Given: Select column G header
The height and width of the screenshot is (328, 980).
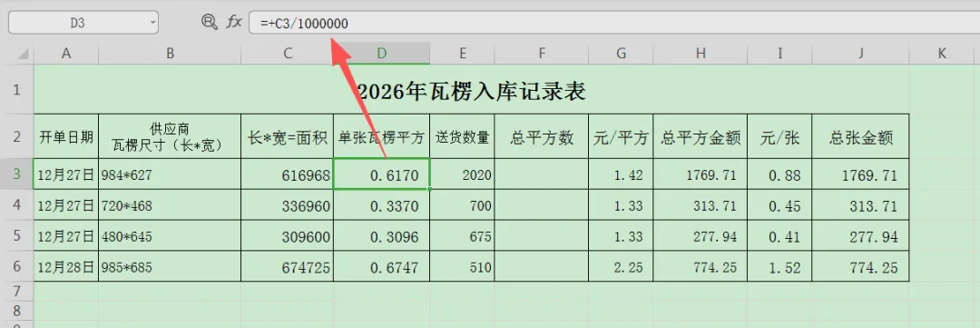Looking at the screenshot, I should pos(622,54).
